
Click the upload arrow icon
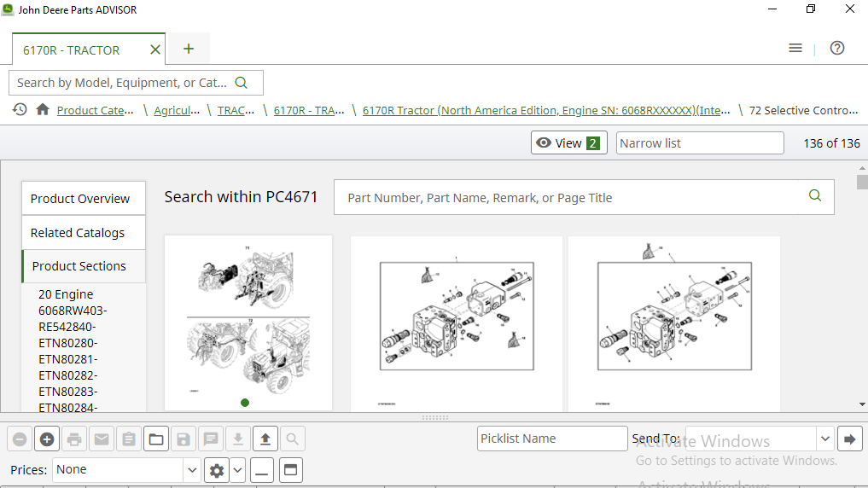265,439
